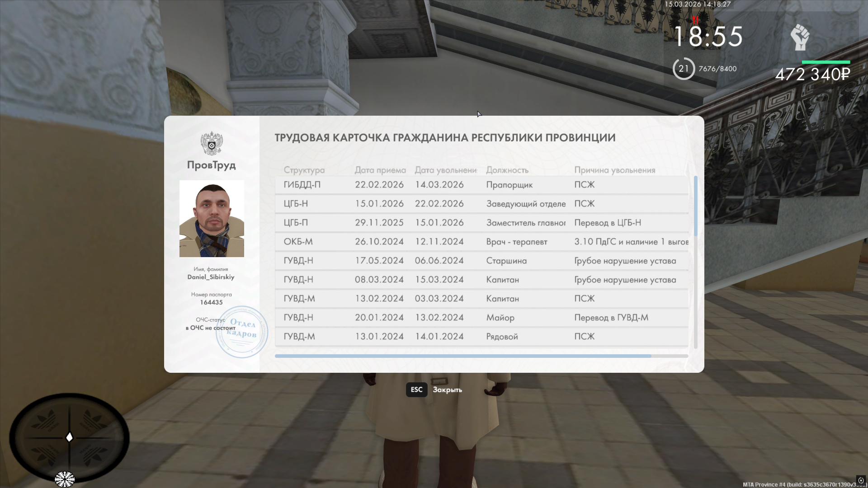Click the ПровТруд coat of arms emblem
The image size is (868, 488).
click(x=212, y=144)
